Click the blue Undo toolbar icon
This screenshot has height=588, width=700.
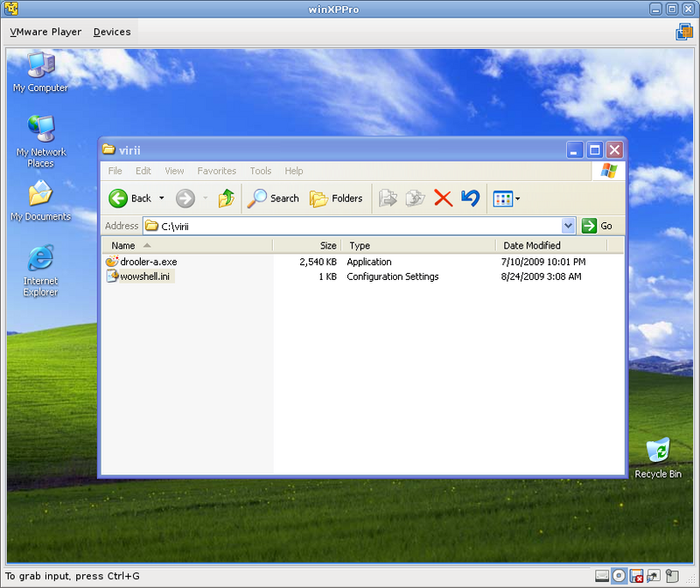point(471,199)
